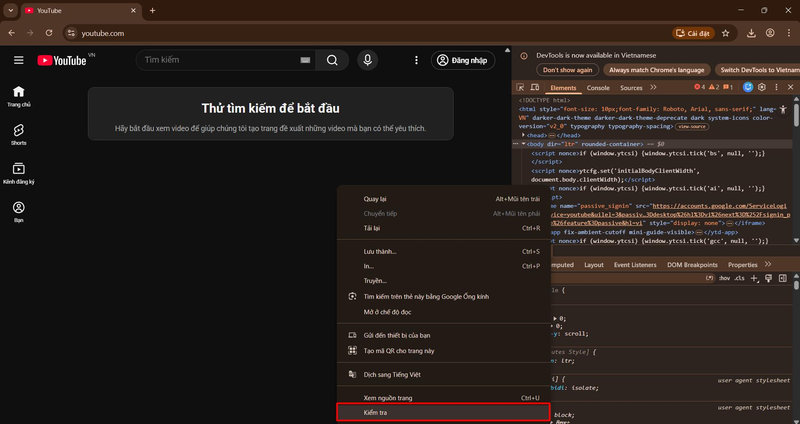Toggle the :hov element state button

(724, 279)
